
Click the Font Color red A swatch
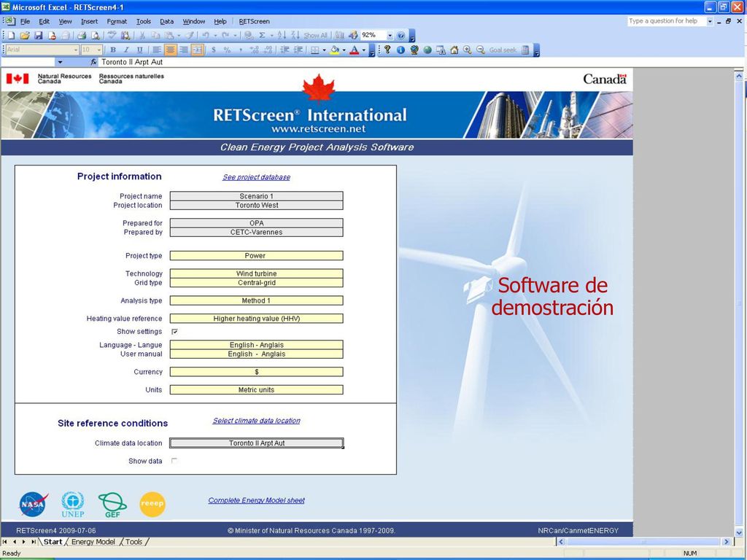tap(354, 50)
